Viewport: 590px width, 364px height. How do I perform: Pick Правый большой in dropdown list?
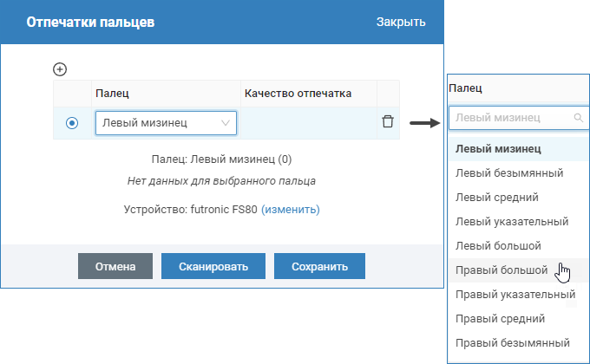coord(501,270)
